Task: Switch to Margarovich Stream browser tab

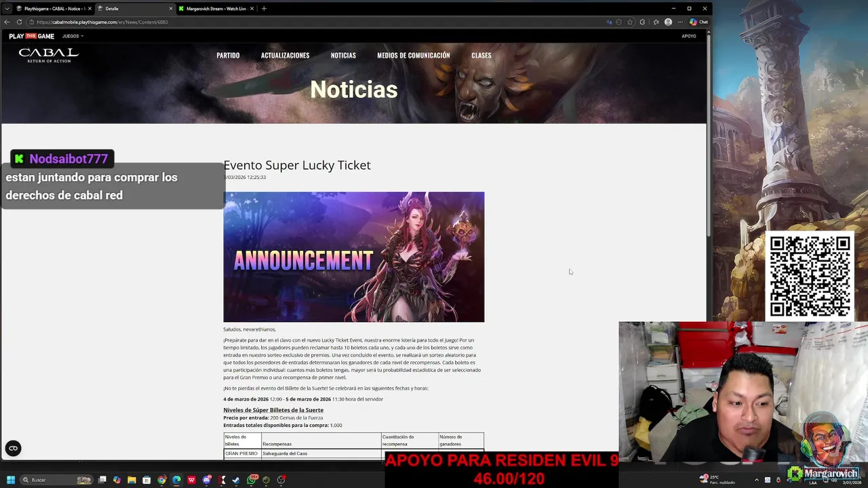Action: (215, 9)
